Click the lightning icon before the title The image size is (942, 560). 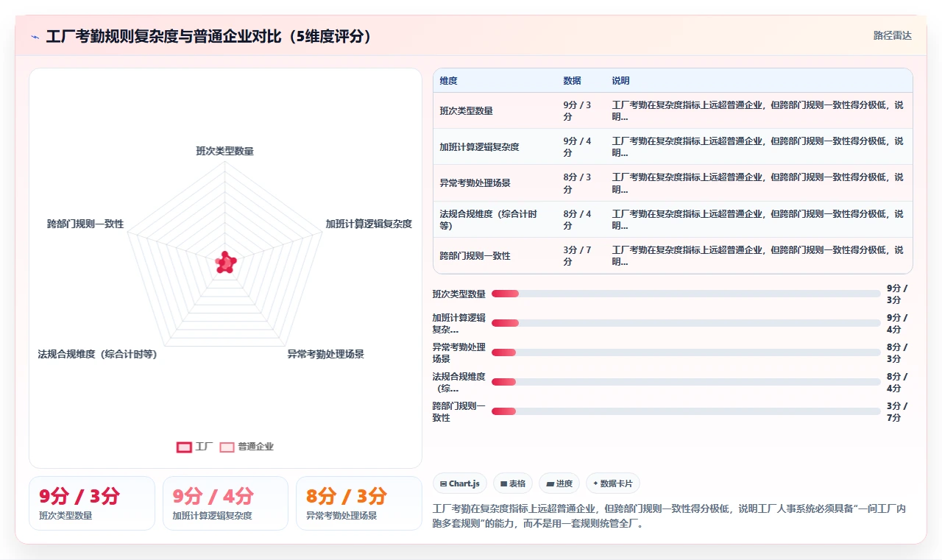tap(35, 37)
